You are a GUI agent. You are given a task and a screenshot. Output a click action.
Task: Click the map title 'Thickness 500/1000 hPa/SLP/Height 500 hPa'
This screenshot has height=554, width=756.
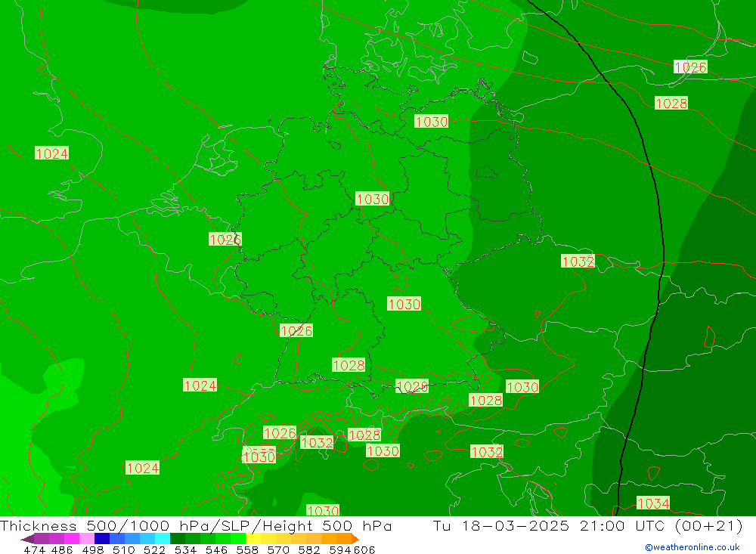[x=196, y=525]
